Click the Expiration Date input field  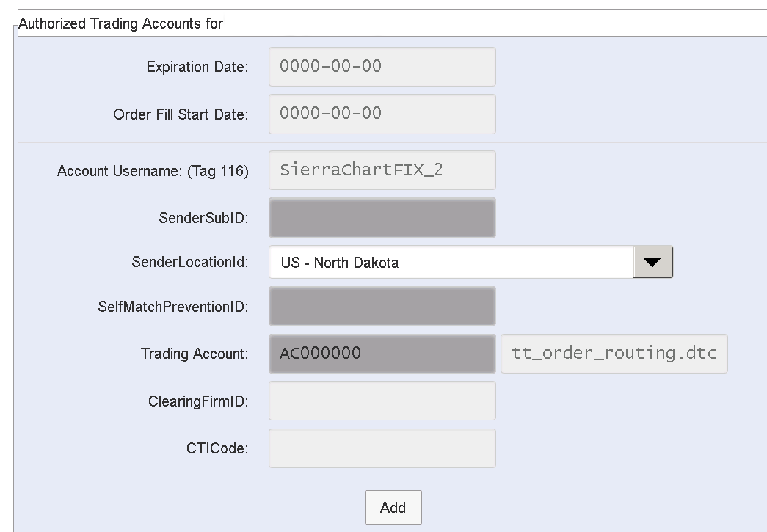pos(382,67)
